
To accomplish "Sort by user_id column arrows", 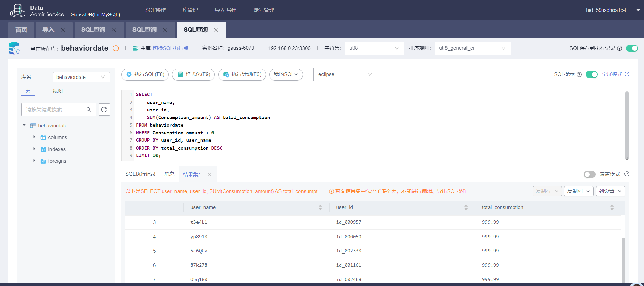I will point(466,207).
